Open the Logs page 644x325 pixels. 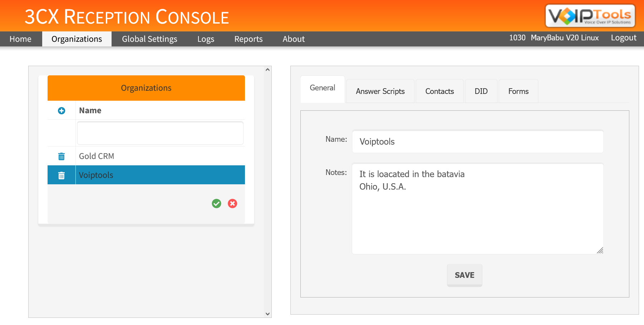tap(206, 39)
